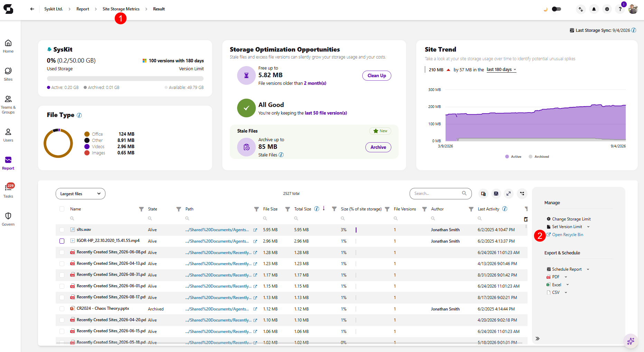Toggle dark mode switch
Screen dimensions: 644x352
coord(556,9)
